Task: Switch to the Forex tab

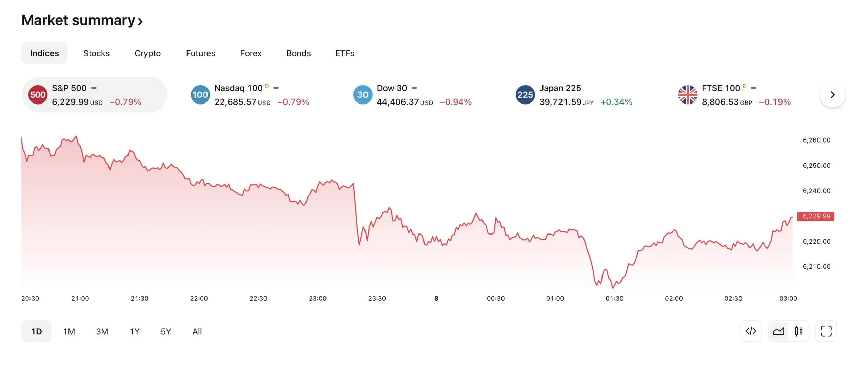Action: [251, 53]
